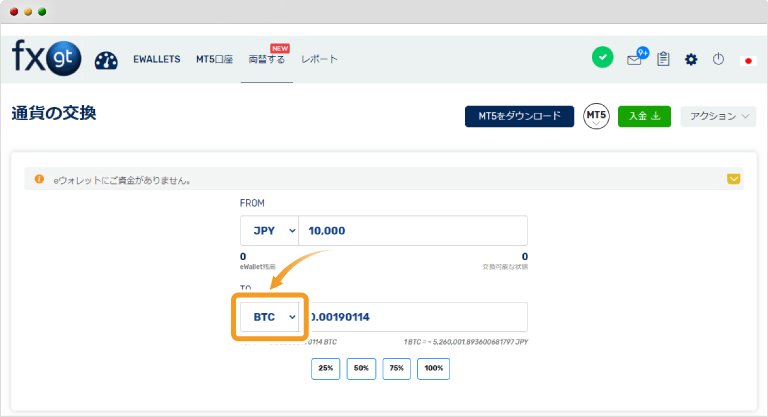768x417 pixels.
Task: Select the 50% button
Action: tap(361, 368)
